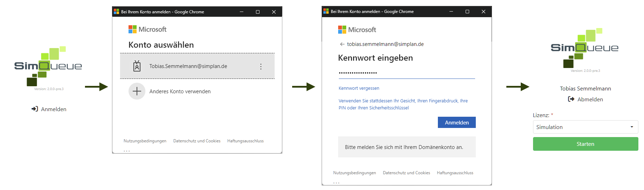Open the three-dot menu for the Tobias account

pos(261,66)
